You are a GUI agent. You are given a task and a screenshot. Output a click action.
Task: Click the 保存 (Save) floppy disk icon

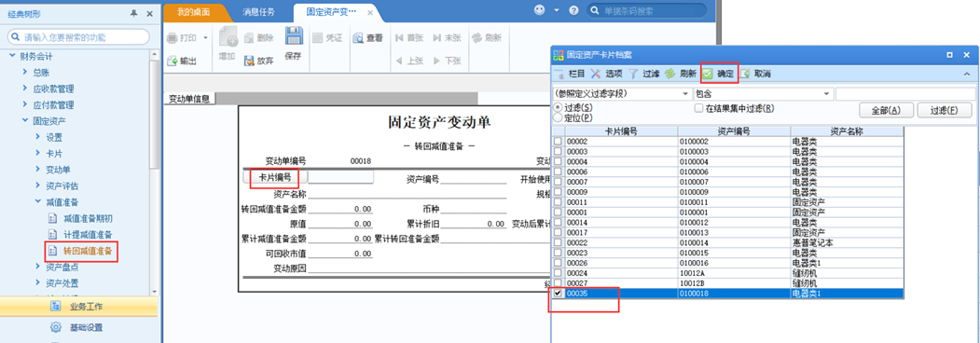[x=294, y=35]
